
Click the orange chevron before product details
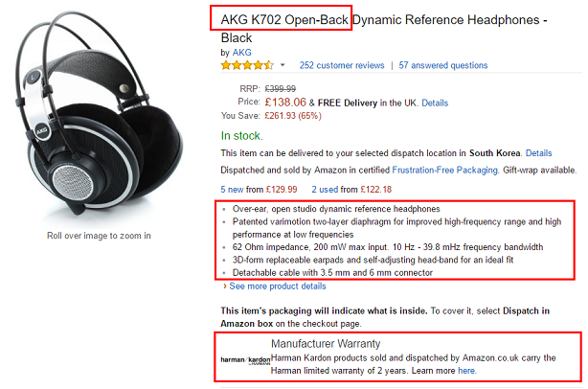pos(225,286)
